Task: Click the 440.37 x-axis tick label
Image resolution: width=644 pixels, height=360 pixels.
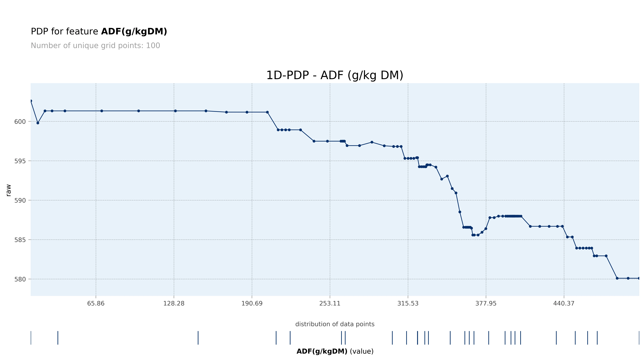Action: tap(564, 303)
